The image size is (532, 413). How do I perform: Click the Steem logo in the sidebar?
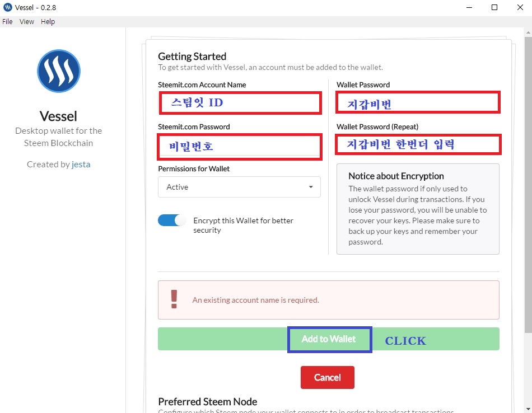point(59,71)
